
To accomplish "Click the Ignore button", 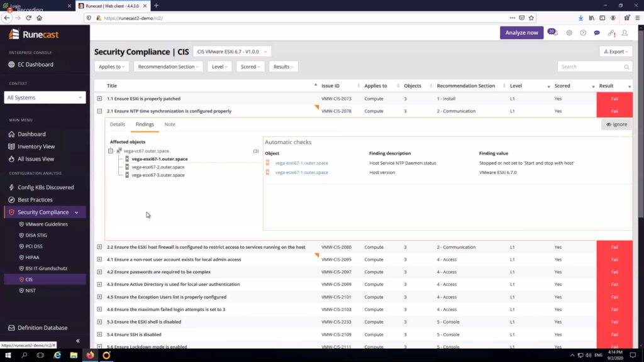I will click(x=616, y=124).
